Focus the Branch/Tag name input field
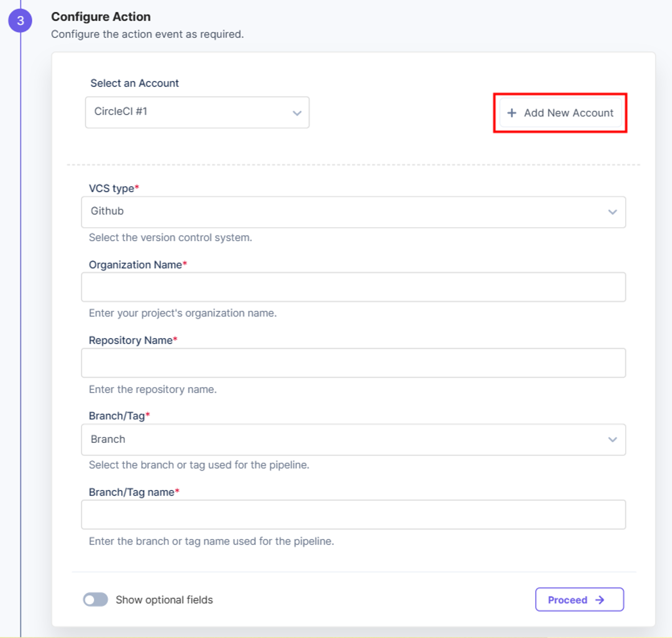 pyautogui.click(x=353, y=514)
